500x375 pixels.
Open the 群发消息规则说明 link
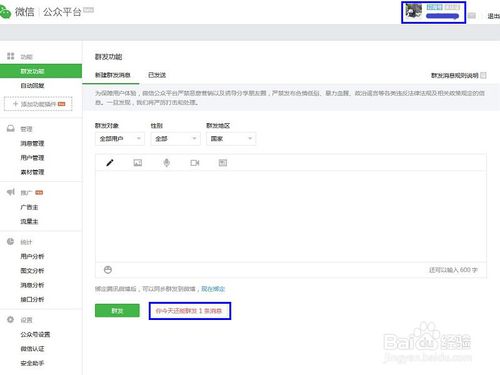[455, 75]
